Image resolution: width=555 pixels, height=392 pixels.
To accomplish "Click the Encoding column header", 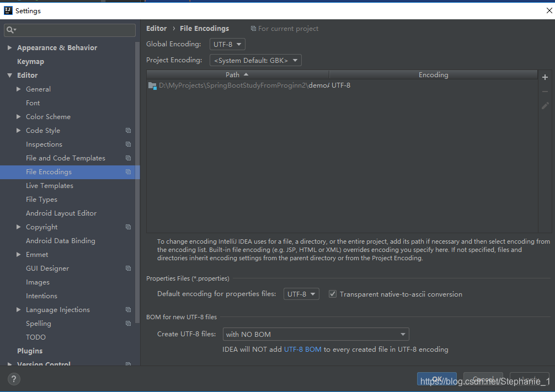I will pos(434,74).
